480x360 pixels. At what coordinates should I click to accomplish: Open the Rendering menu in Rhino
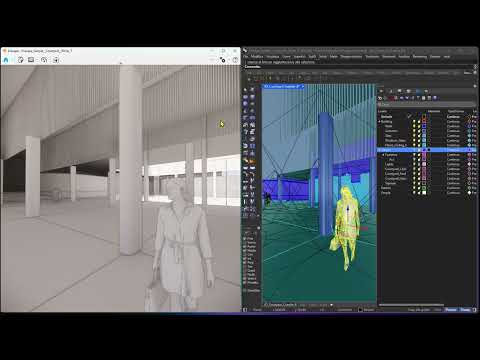(420, 57)
